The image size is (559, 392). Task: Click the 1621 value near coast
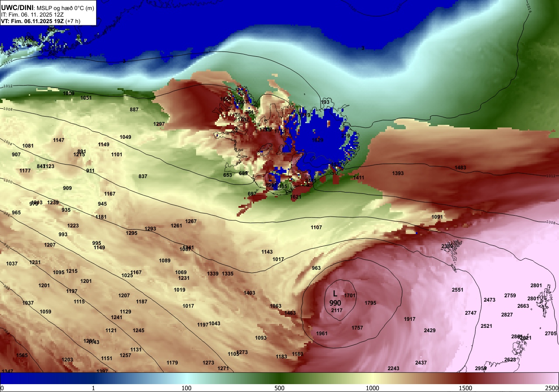click(296, 197)
